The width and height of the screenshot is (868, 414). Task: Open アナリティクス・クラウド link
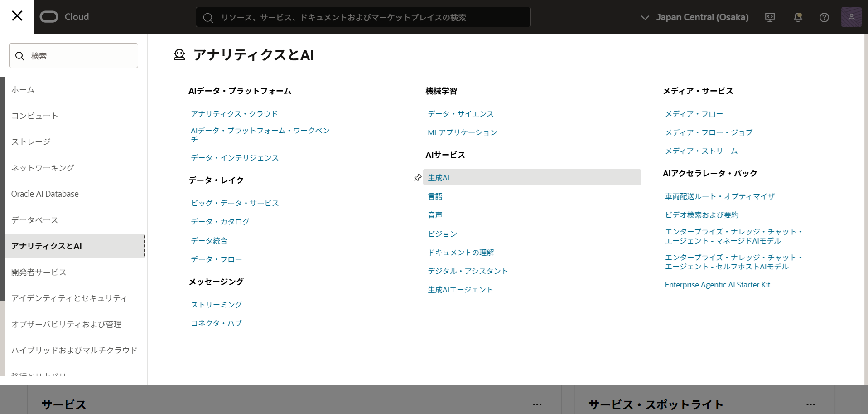tap(234, 114)
